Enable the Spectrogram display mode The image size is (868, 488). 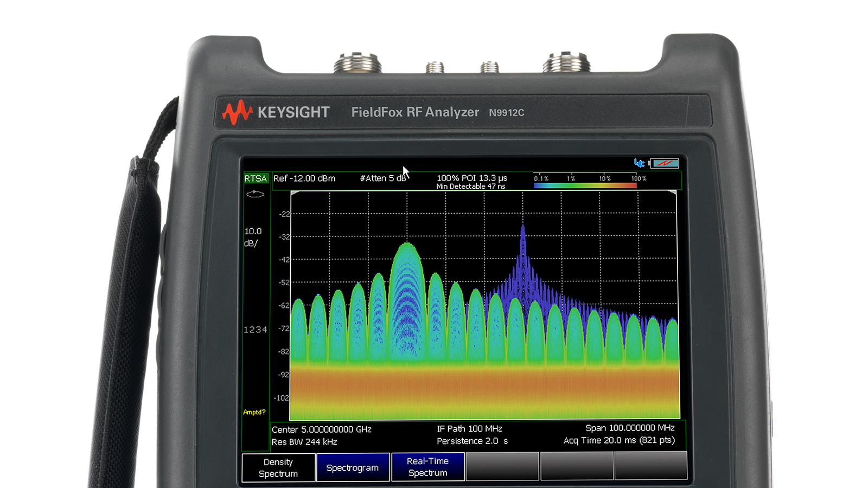[x=353, y=467]
